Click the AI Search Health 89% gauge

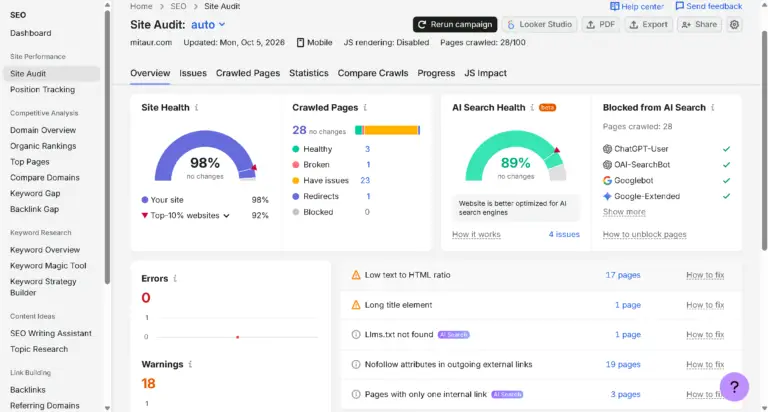(515, 156)
